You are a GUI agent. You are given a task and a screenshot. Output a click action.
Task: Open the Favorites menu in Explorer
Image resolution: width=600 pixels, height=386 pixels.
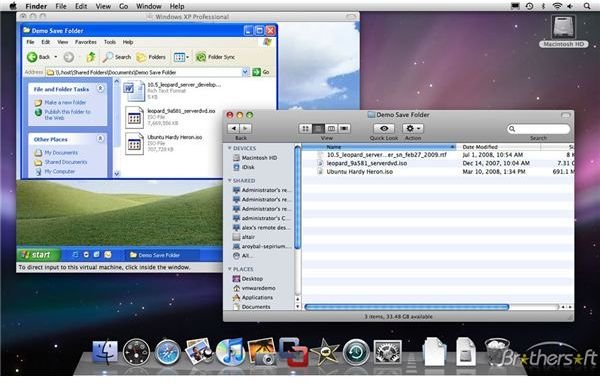point(86,42)
